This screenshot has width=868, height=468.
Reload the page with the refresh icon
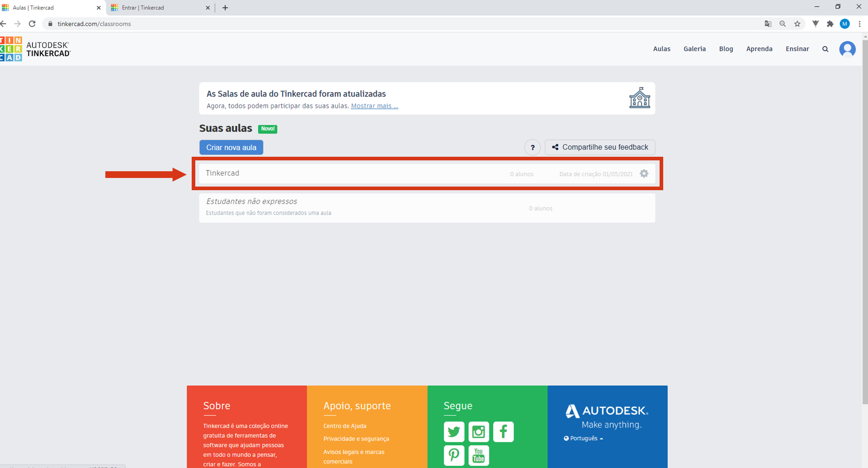pos(32,24)
